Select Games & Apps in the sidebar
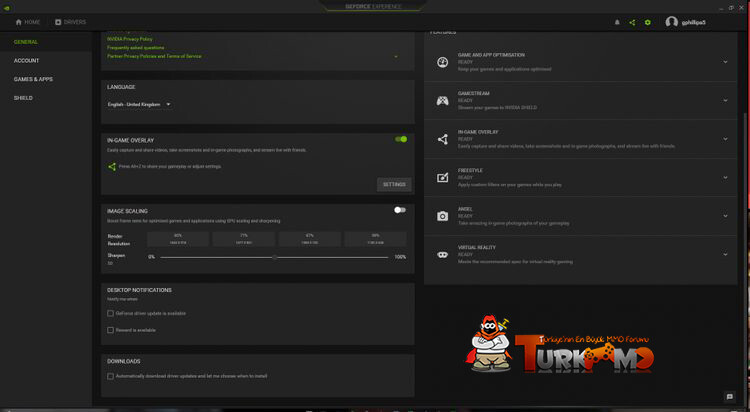Viewport: 750px width, 412px height. tap(33, 79)
